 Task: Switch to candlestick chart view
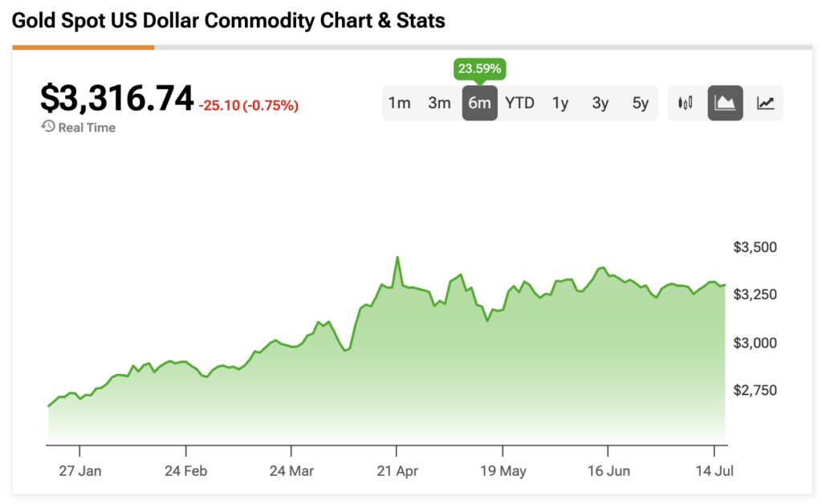pyautogui.click(x=686, y=104)
